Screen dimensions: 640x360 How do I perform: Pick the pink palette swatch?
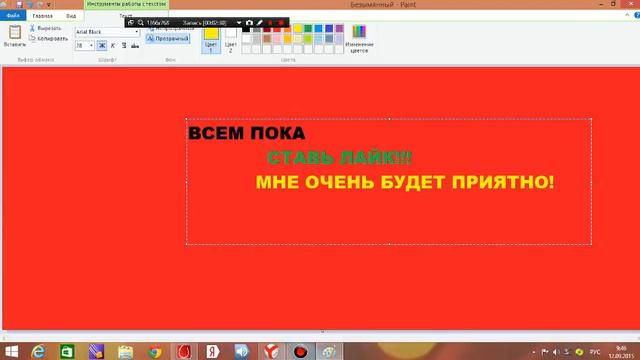click(277, 39)
